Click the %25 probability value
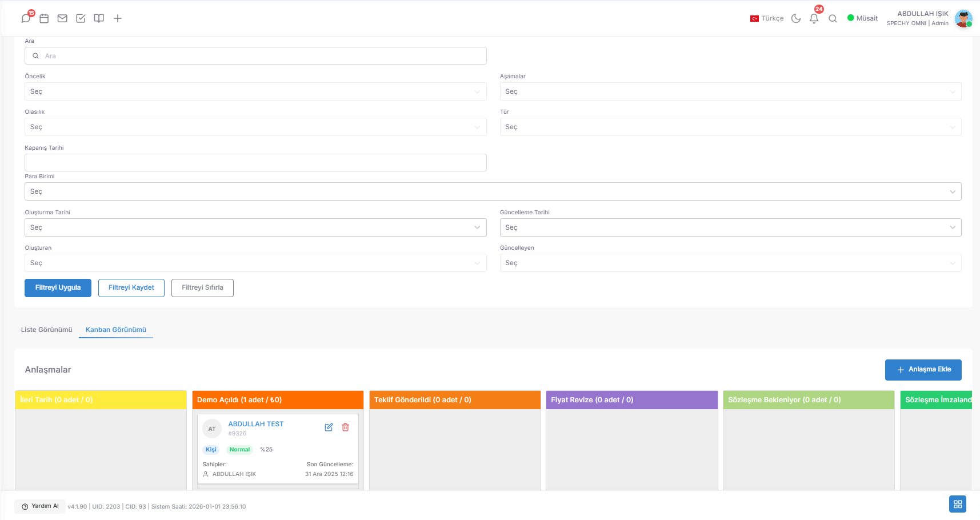This screenshot has width=980, height=520. click(x=266, y=450)
